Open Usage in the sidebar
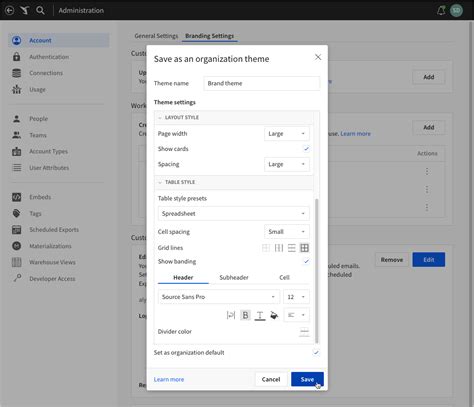The image size is (474, 407). click(37, 89)
